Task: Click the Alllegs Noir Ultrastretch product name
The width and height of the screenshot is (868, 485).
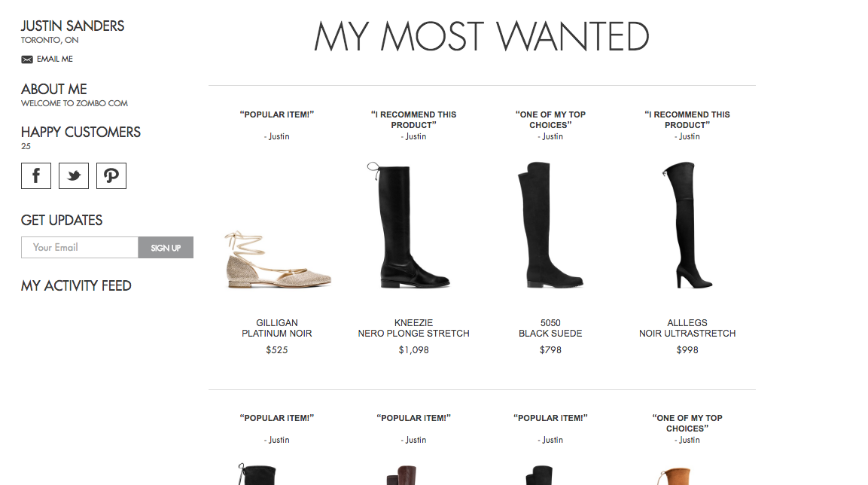Action: click(687, 328)
